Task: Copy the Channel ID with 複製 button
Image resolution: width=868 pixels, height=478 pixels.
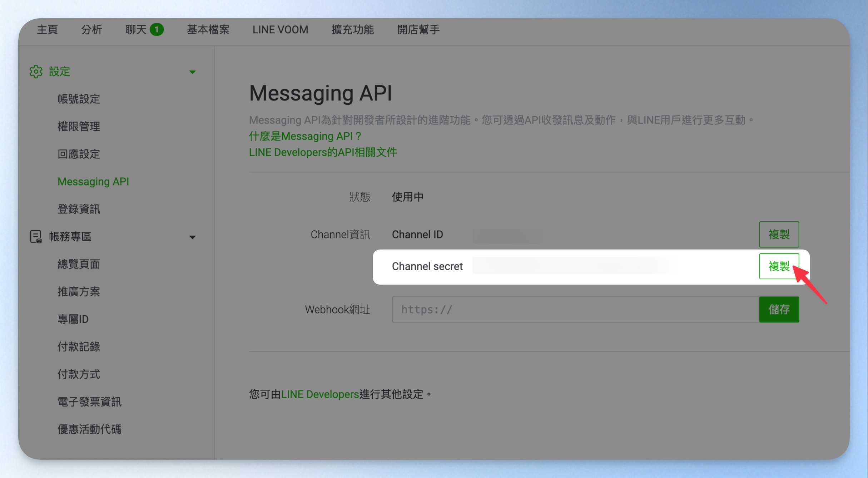Action: point(779,235)
